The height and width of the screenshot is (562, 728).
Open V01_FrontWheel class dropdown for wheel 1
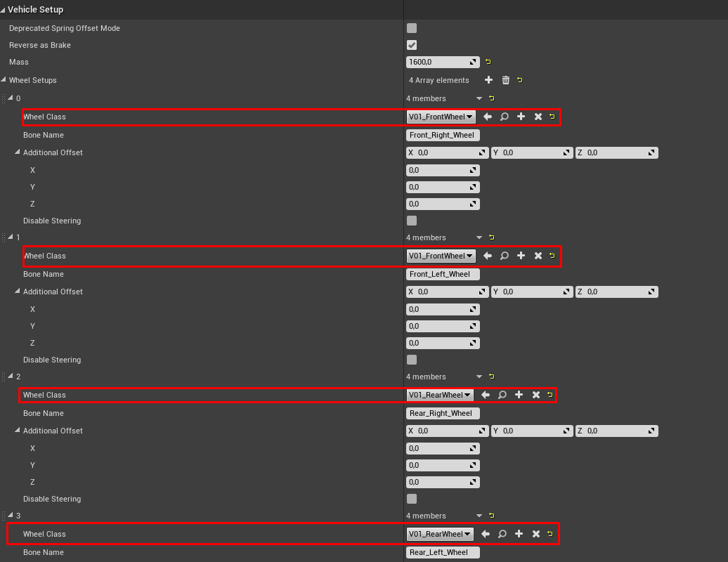(x=441, y=256)
